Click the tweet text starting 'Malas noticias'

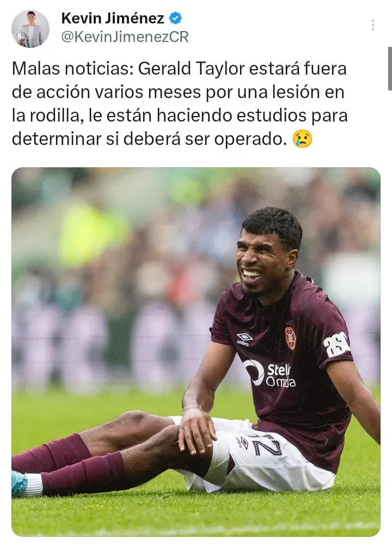point(180,104)
